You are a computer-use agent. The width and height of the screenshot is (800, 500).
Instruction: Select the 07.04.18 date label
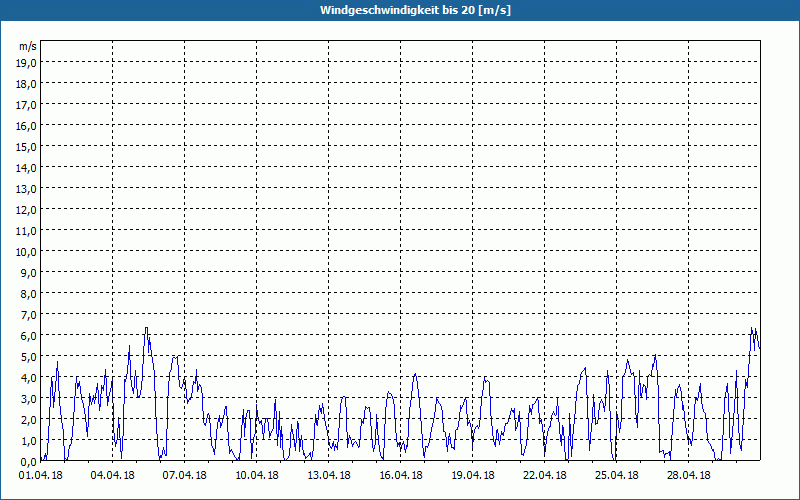point(185,475)
